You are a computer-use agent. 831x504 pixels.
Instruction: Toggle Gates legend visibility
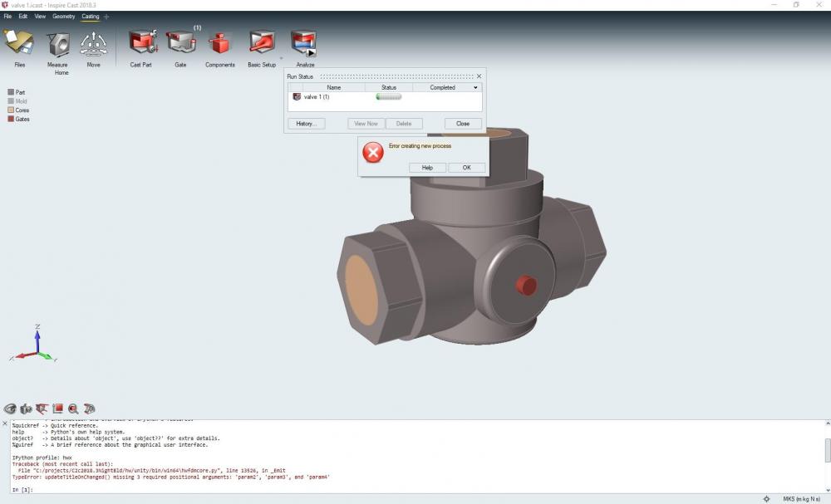point(11,119)
